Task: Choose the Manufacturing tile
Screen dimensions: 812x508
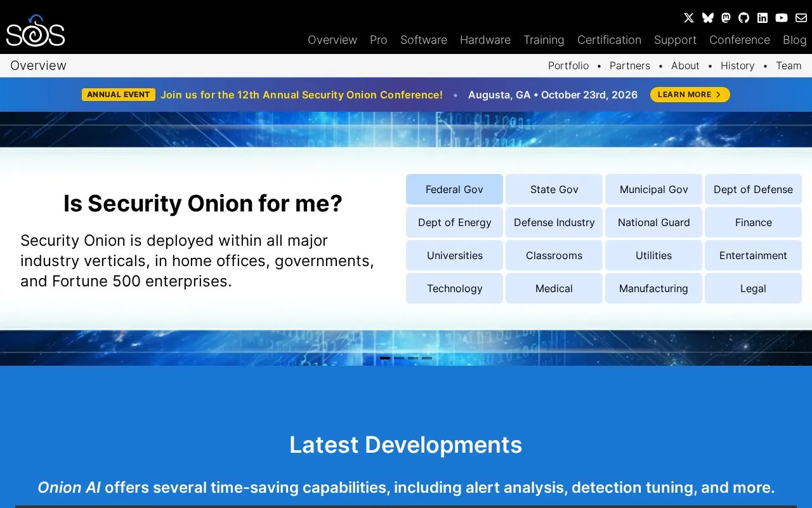Action: [653, 288]
